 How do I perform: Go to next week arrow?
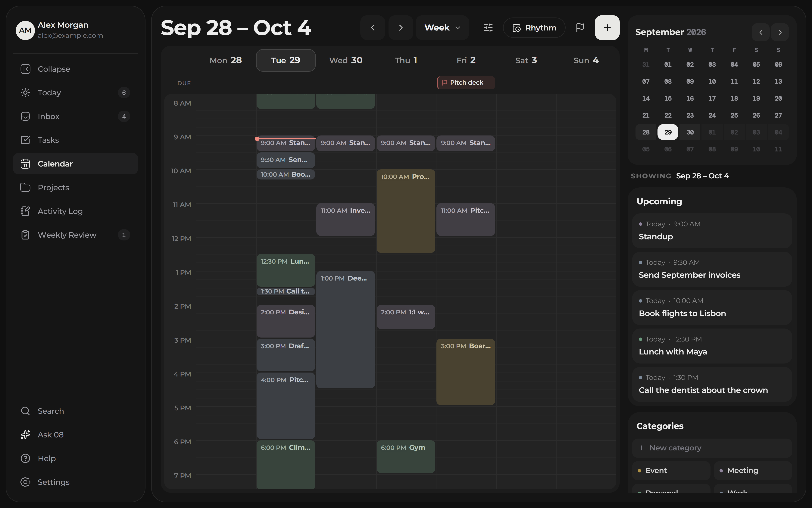point(401,27)
